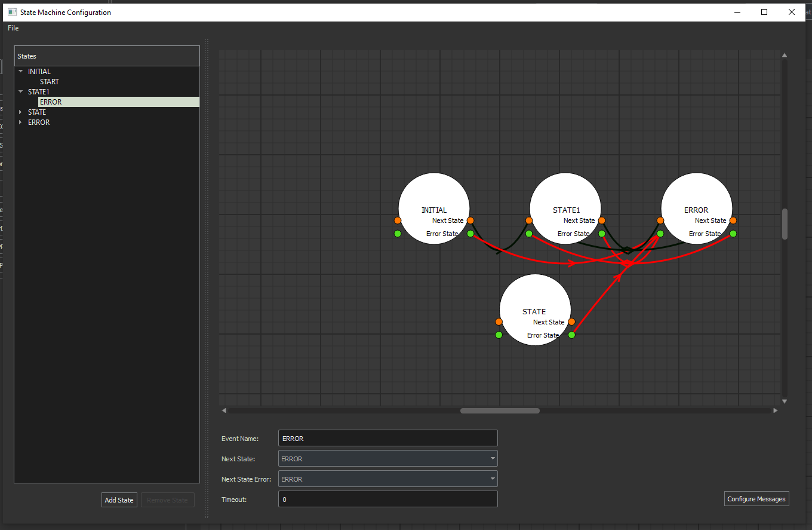Open the File menu
The image size is (812, 530).
(x=13, y=28)
